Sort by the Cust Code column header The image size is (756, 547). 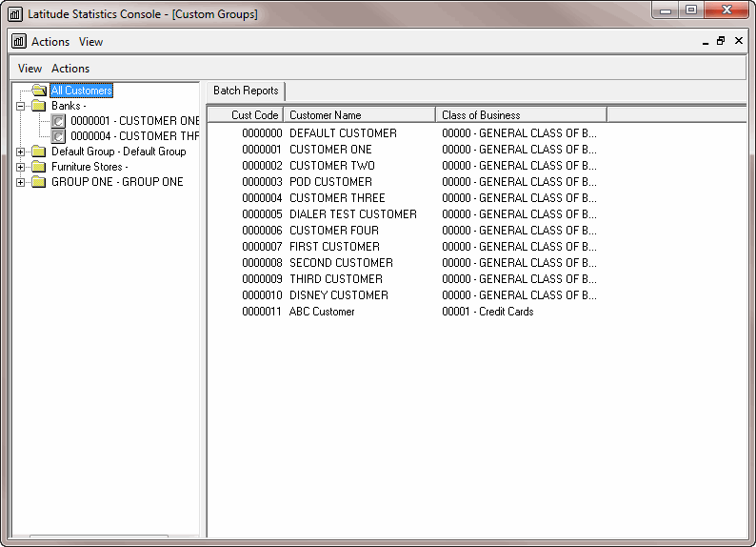246,114
